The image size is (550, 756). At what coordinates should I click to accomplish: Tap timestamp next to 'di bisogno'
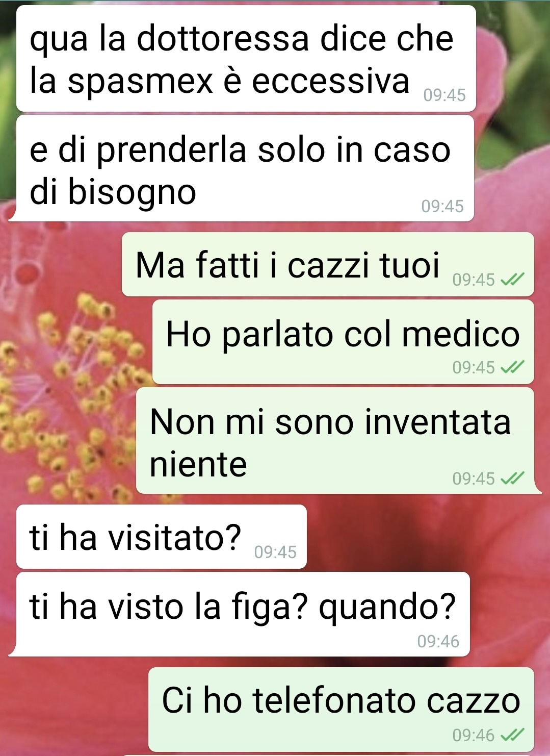click(442, 206)
